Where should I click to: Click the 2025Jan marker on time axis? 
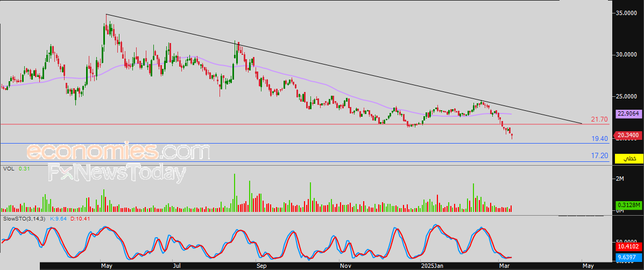(x=431, y=266)
